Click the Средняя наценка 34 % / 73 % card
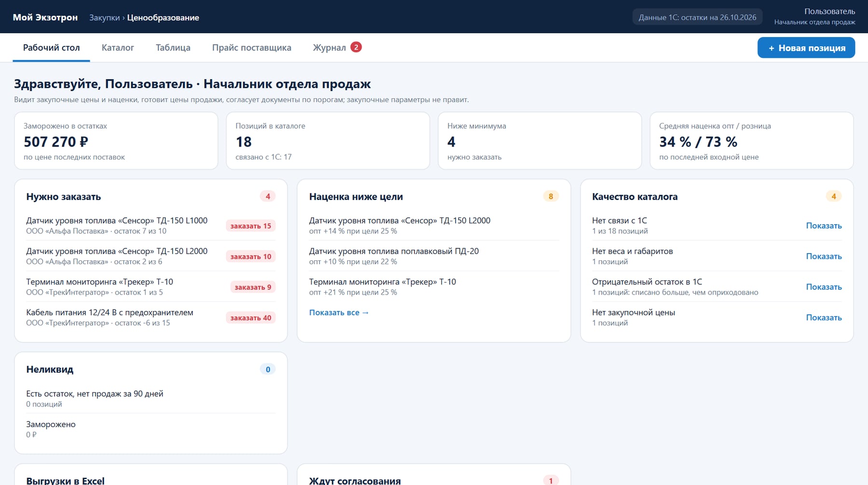Image resolution: width=868 pixels, height=485 pixels. point(752,141)
